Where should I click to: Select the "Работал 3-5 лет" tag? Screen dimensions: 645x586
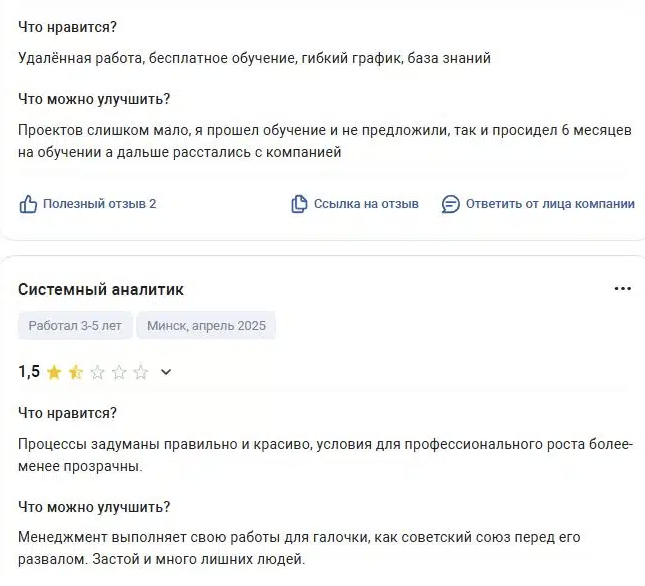pos(74,326)
